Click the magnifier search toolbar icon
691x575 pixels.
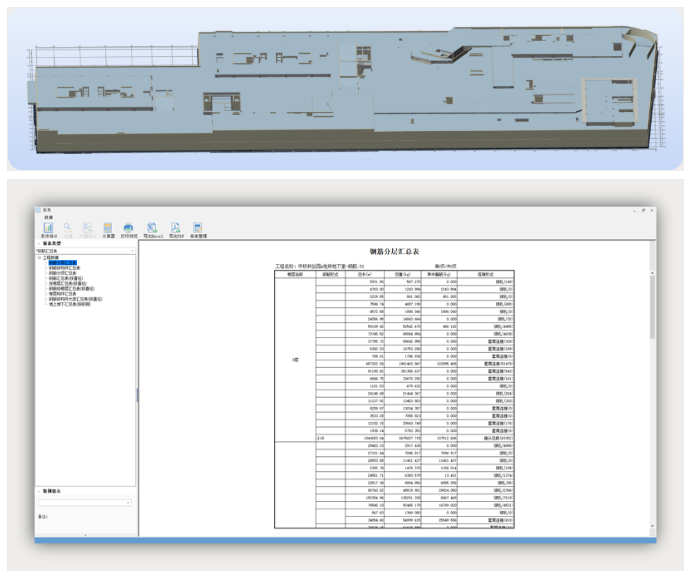pyautogui.click(x=67, y=227)
